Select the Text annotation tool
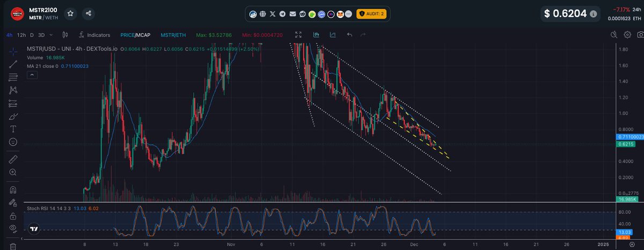Viewport: 644px width, 250px height. (13, 129)
